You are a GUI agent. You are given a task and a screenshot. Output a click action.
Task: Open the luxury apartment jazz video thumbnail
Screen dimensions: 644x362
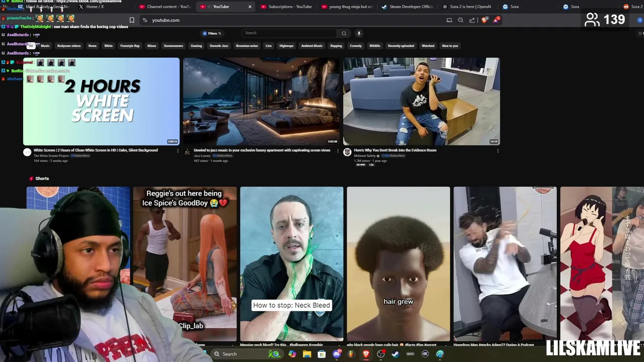click(261, 102)
